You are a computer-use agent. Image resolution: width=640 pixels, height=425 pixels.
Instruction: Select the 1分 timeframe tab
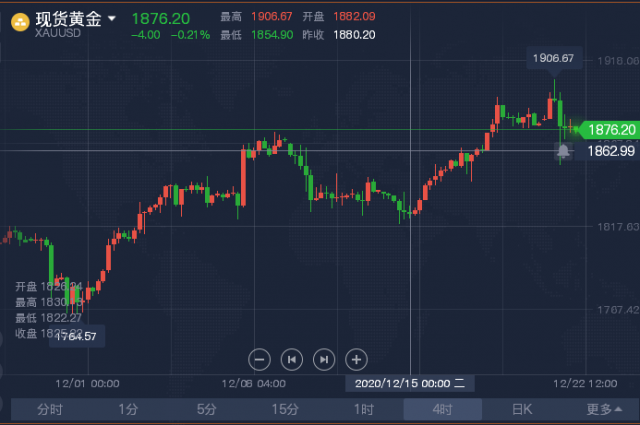click(128, 409)
